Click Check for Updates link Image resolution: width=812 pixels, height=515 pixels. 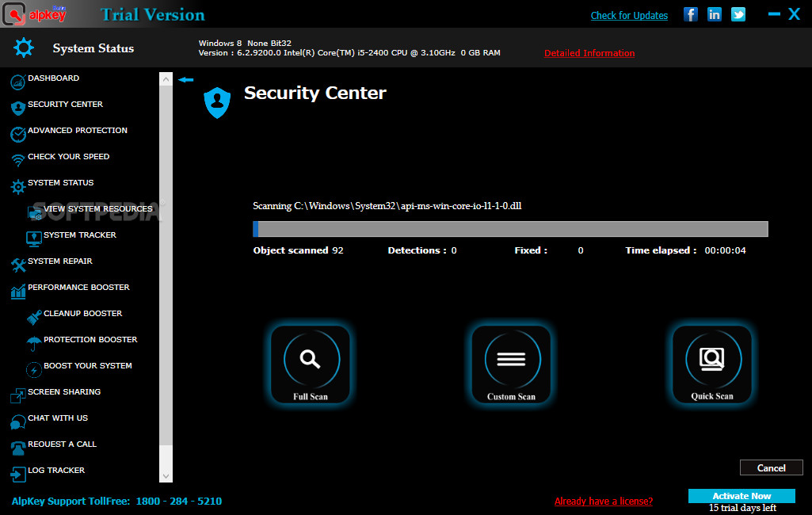[x=629, y=16]
